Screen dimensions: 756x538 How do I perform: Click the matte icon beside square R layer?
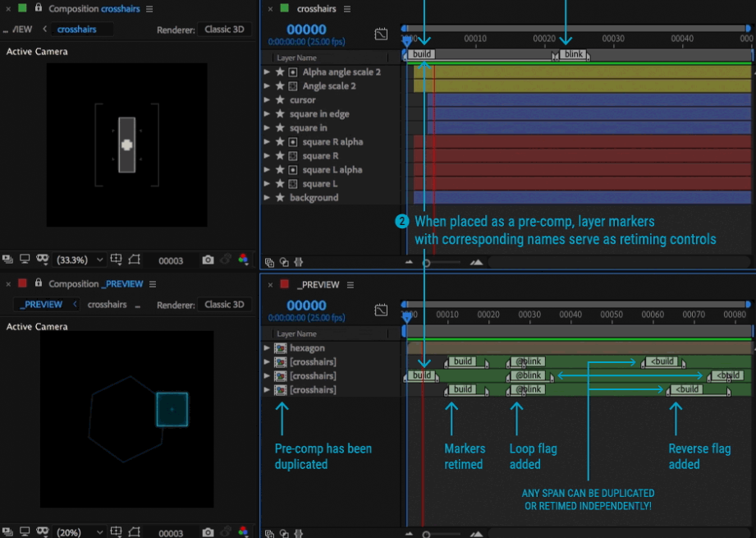[293, 156]
